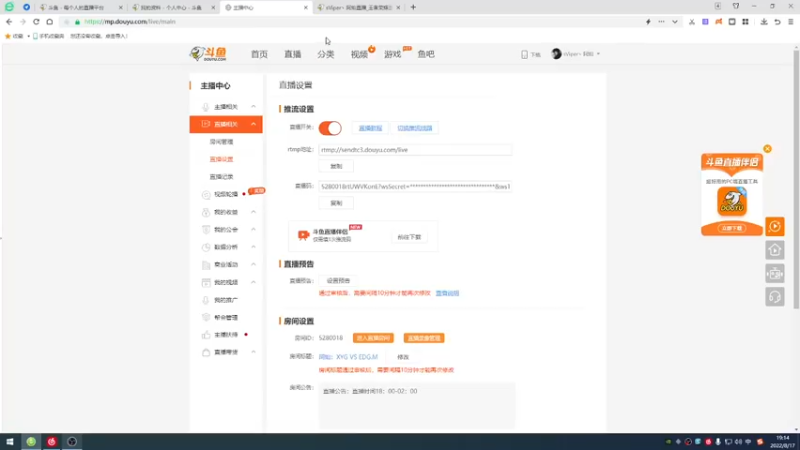The width and height of the screenshot is (800, 450).
Task: Open 我的推广 microphone icon in sidebar
Action: click(x=206, y=300)
